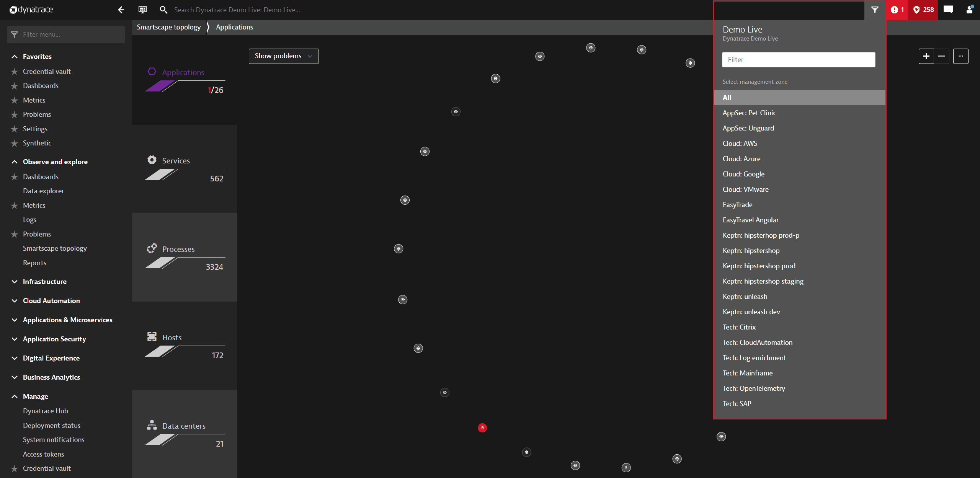The width and height of the screenshot is (980, 478).
Task: Open Logs in the sidebar
Action: [29, 220]
